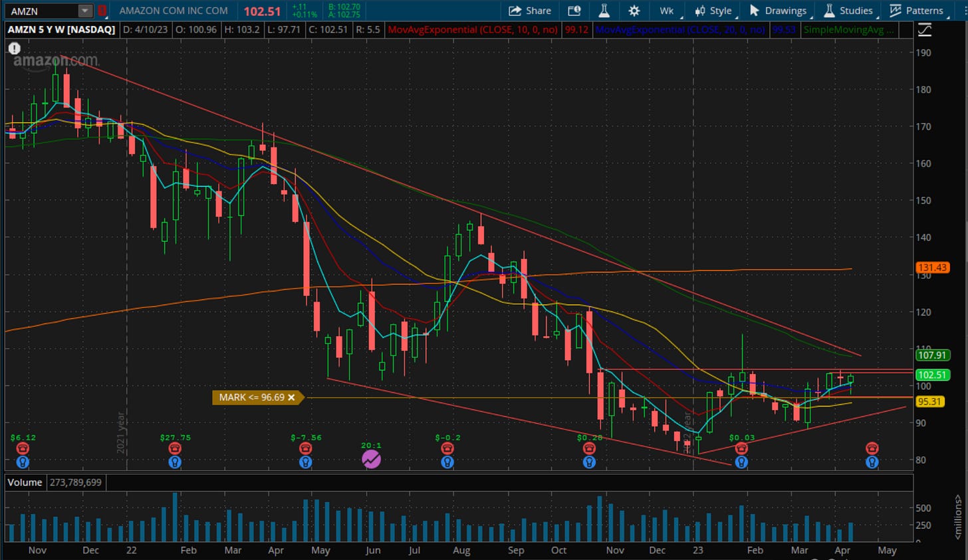Click the volume value 273,789,699
The height and width of the screenshot is (560, 968).
pos(75,482)
